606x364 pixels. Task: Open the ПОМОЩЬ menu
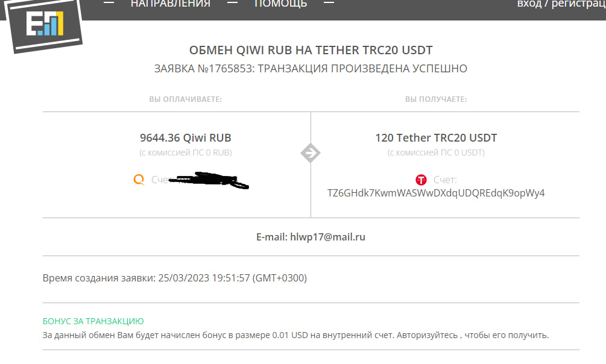click(x=280, y=4)
